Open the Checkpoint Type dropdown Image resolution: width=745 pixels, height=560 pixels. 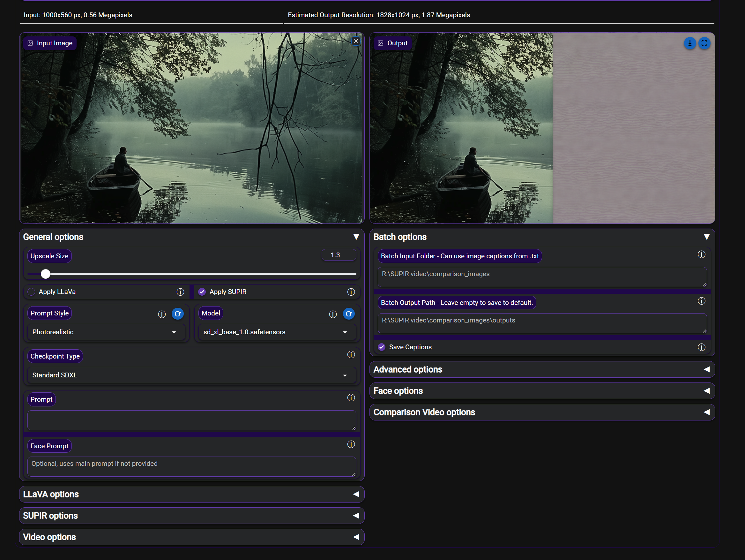[x=191, y=375]
